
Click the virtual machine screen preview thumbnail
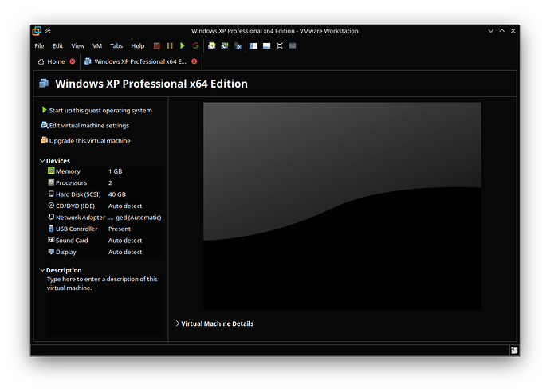342,206
